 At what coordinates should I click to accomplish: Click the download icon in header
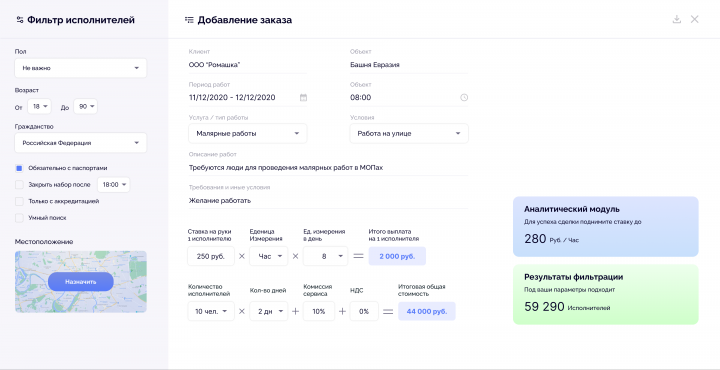[x=676, y=19]
